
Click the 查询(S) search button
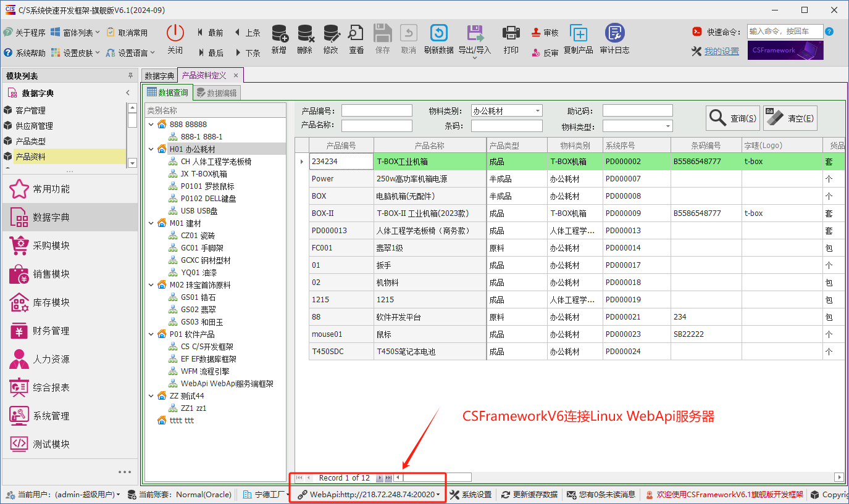tap(733, 118)
